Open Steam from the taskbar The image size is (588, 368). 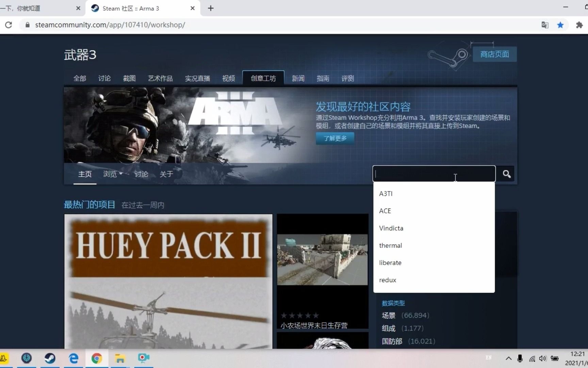[x=50, y=358]
